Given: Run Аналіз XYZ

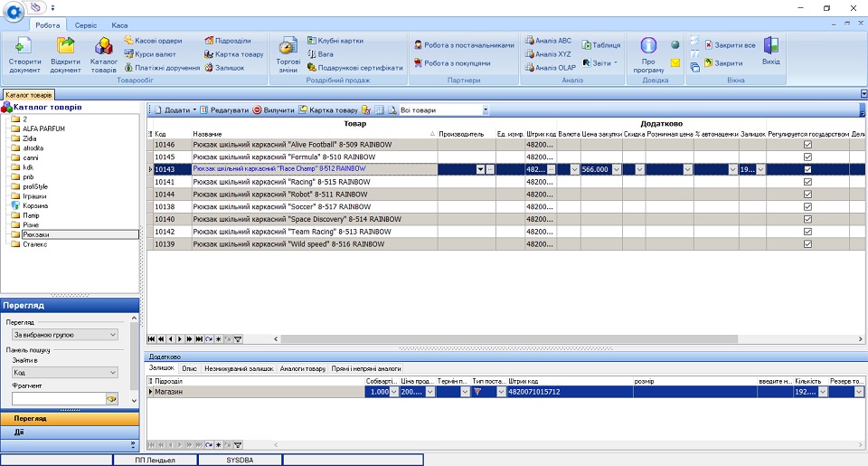Looking at the screenshot, I should tap(548, 54).
